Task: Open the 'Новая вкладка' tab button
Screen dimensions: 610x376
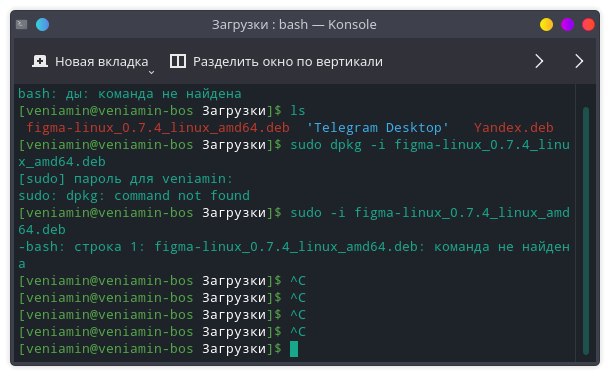Action: [x=90, y=61]
